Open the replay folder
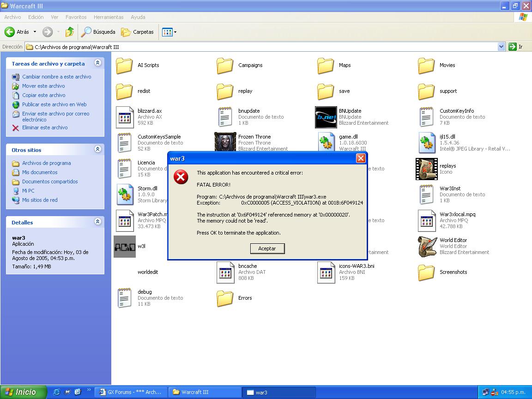 click(x=225, y=91)
